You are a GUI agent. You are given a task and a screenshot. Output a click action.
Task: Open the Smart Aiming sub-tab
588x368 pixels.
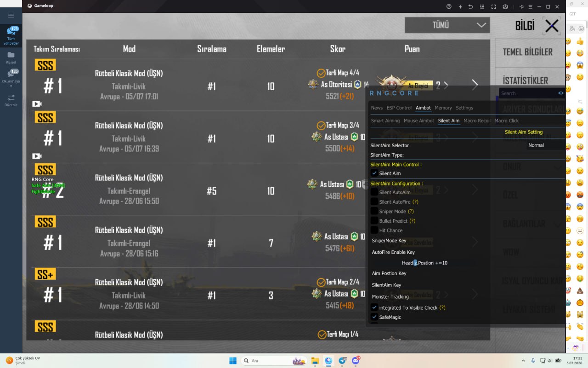pyautogui.click(x=385, y=121)
